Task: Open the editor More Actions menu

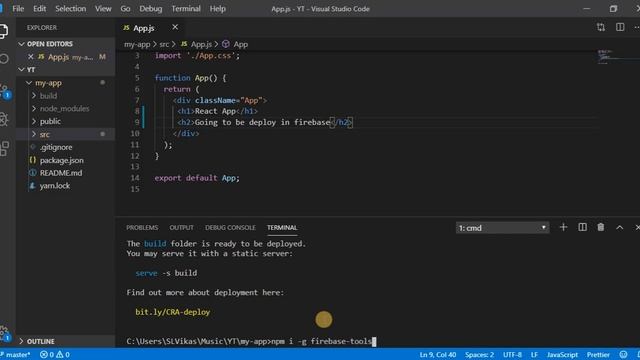Action: (637, 27)
